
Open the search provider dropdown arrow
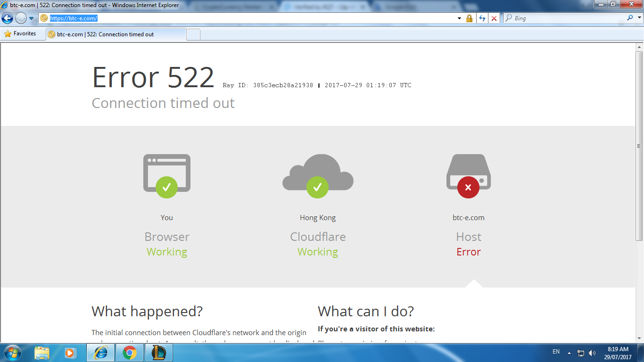click(639, 18)
